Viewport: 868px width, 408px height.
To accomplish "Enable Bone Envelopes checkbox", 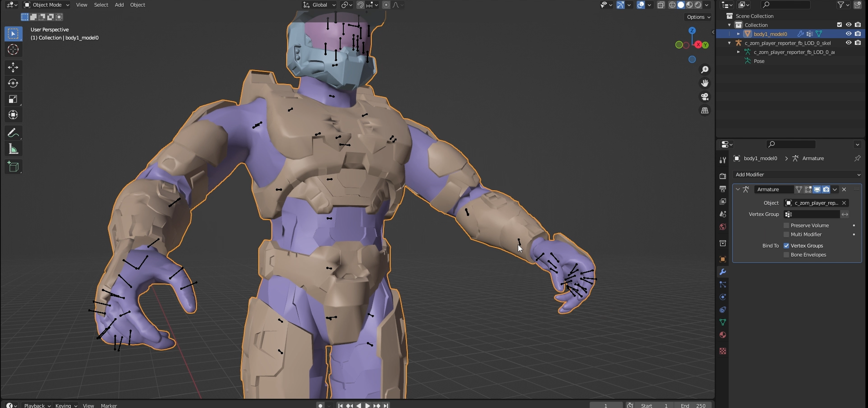I will [786, 255].
